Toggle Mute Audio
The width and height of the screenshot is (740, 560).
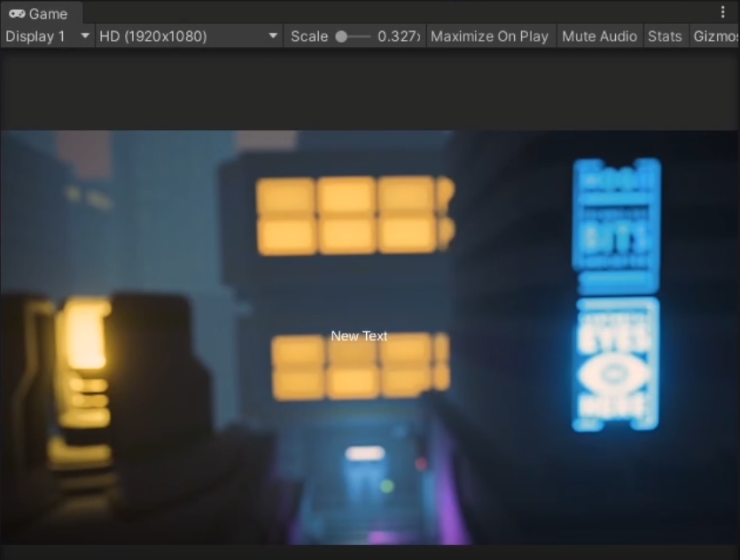[x=599, y=36]
